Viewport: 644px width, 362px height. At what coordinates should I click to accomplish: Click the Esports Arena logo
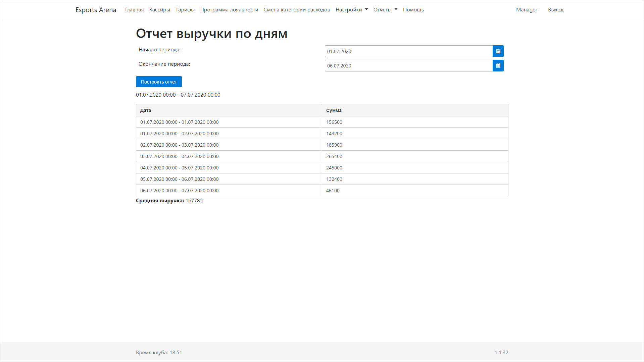(x=96, y=9)
